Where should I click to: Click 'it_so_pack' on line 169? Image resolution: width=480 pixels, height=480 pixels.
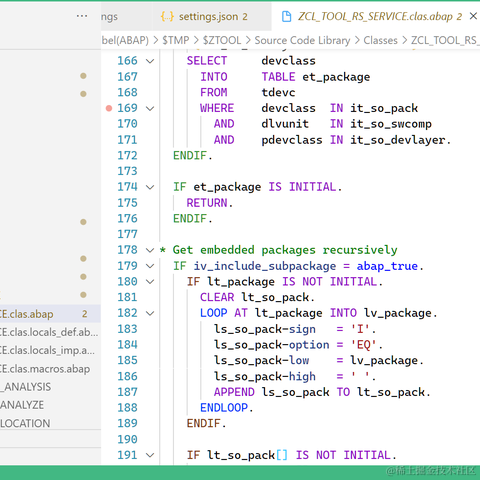tap(384, 108)
